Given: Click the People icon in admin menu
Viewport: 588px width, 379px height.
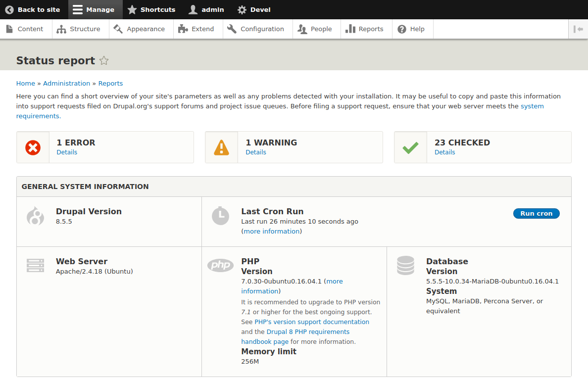Looking at the screenshot, I should (302, 29).
